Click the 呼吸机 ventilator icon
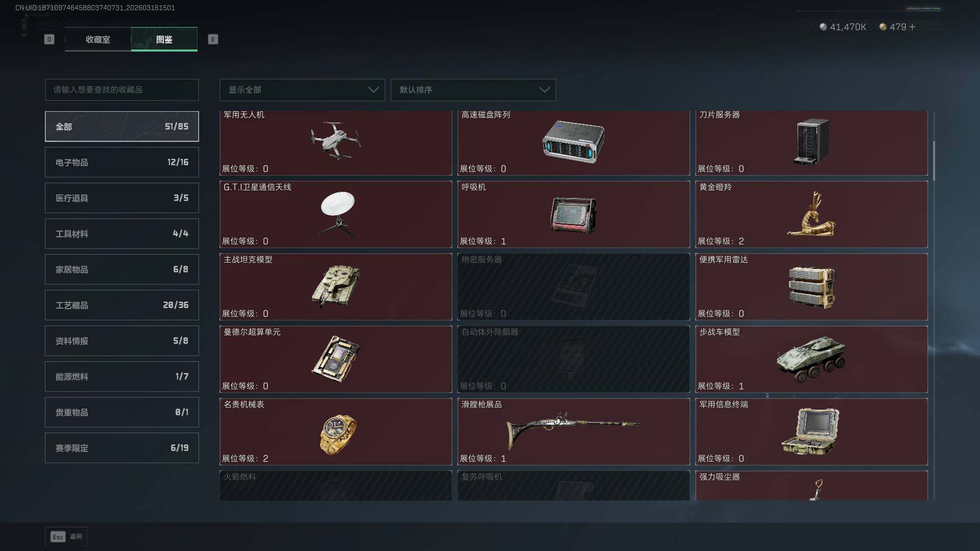 [573, 215]
